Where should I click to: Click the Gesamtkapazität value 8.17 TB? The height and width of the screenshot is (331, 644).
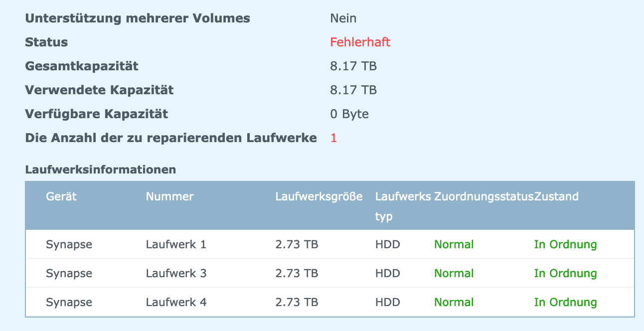[353, 66]
